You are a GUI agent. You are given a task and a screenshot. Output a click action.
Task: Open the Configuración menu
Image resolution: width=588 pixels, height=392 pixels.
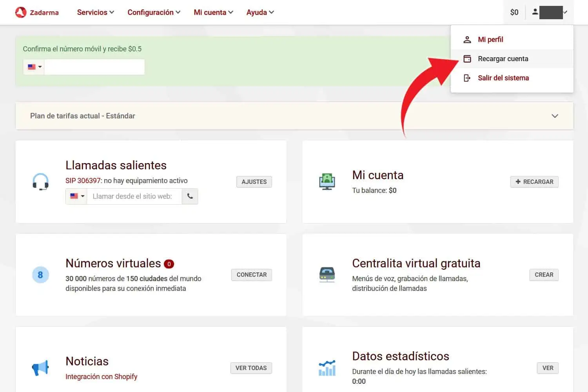coord(154,12)
